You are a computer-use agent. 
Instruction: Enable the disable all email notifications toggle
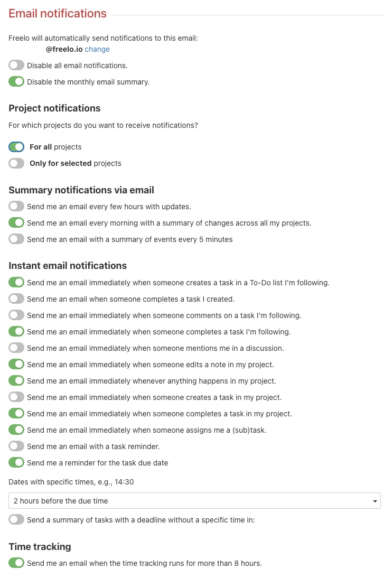(16, 66)
